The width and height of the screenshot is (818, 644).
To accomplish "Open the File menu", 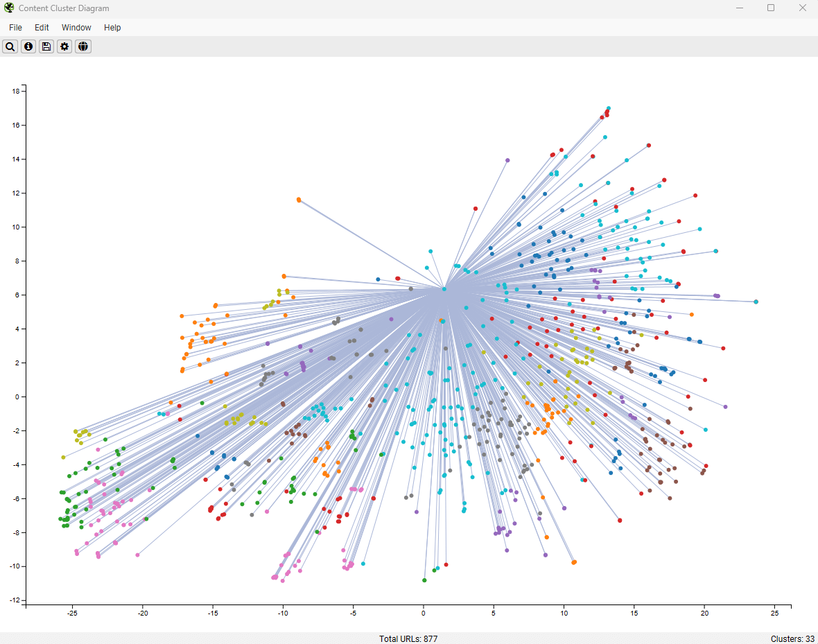I will coord(15,28).
